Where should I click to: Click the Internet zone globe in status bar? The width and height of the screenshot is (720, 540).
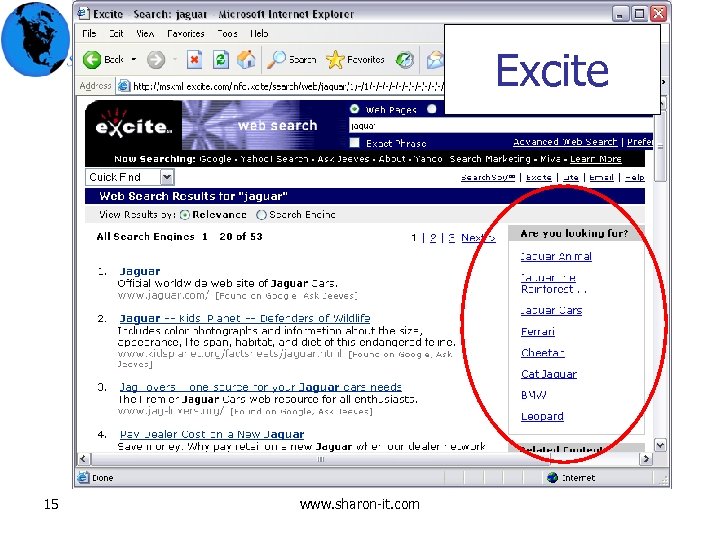point(552,478)
